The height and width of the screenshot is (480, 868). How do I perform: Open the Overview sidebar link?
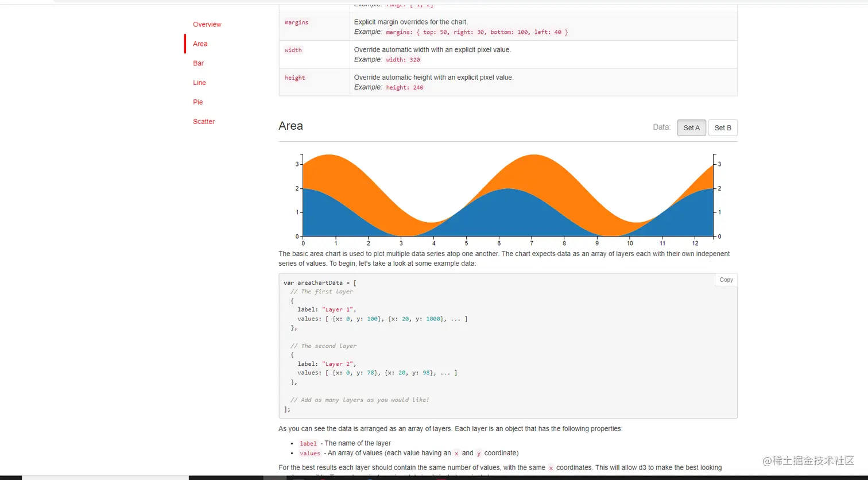pyautogui.click(x=207, y=24)
